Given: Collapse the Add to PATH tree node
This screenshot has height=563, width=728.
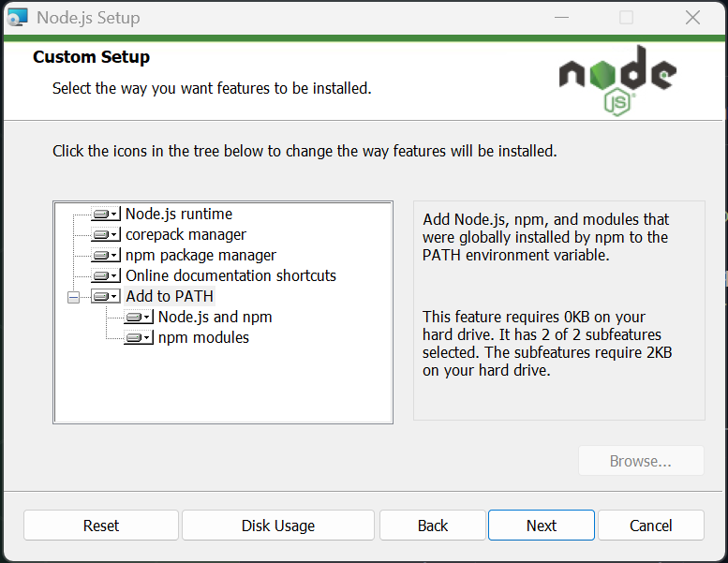Looking at the screenshot, I should coord(73,297).
